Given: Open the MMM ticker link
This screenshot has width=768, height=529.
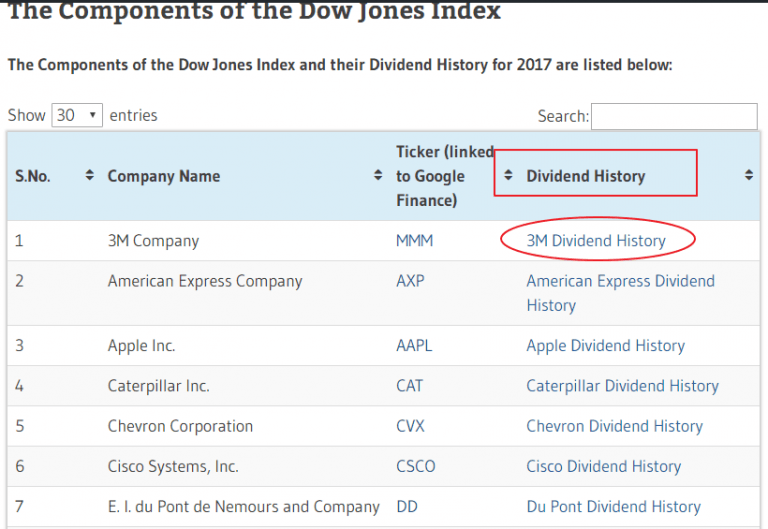Looking at the screenshot, I should [414, 240].
